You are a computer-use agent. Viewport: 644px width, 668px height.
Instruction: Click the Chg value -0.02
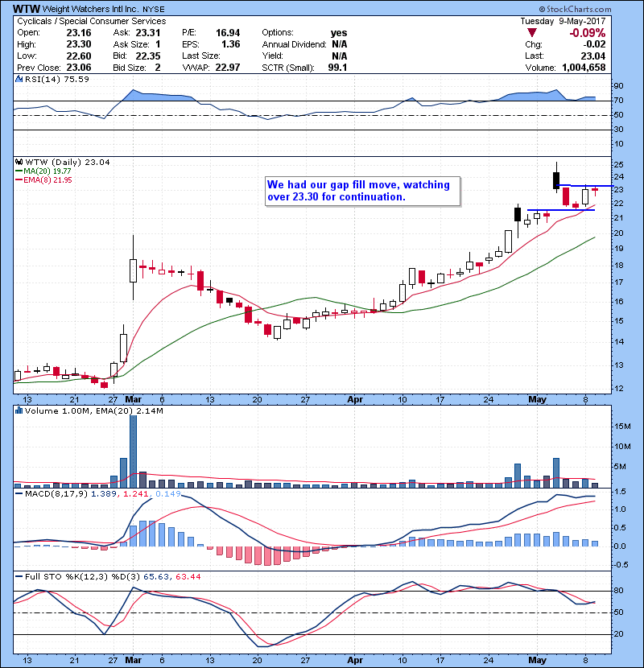[594, 44]
